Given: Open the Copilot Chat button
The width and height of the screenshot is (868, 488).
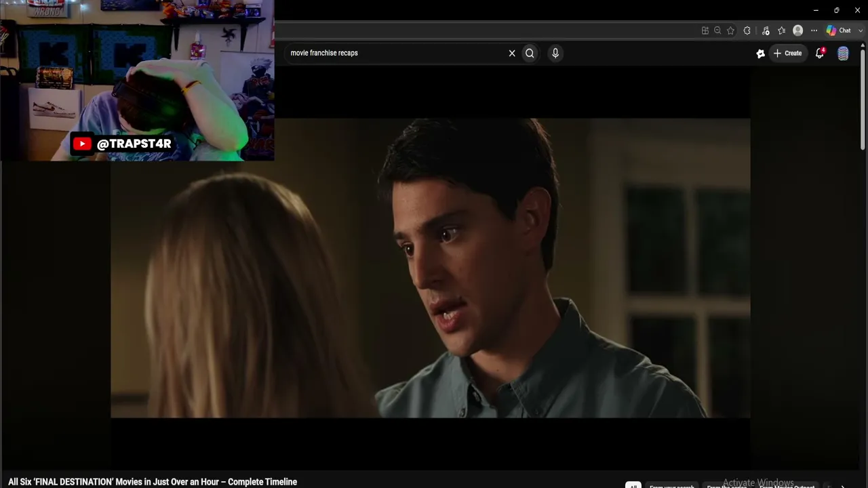Looking at the screenshot, I should coord(838,30).
